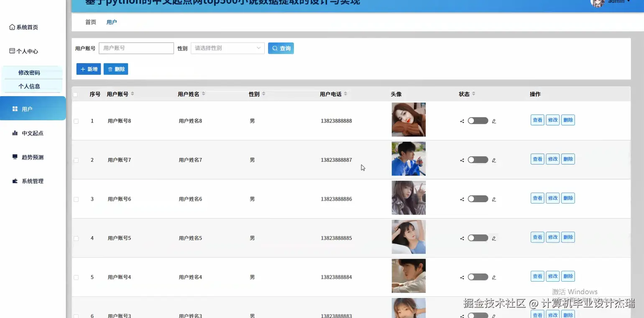Toggle the 状态 switch for 用户账号5

coord(478,238)
